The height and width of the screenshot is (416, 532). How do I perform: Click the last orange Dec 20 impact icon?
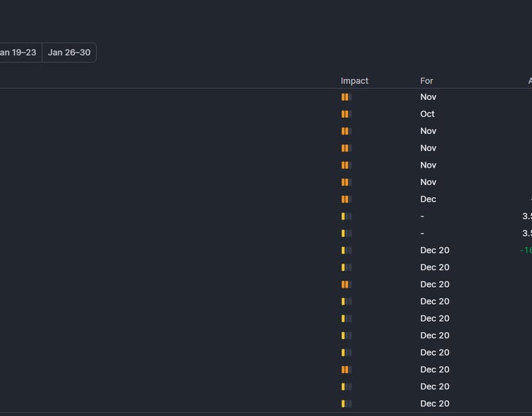pyautogui.click(x=346, y=370)
